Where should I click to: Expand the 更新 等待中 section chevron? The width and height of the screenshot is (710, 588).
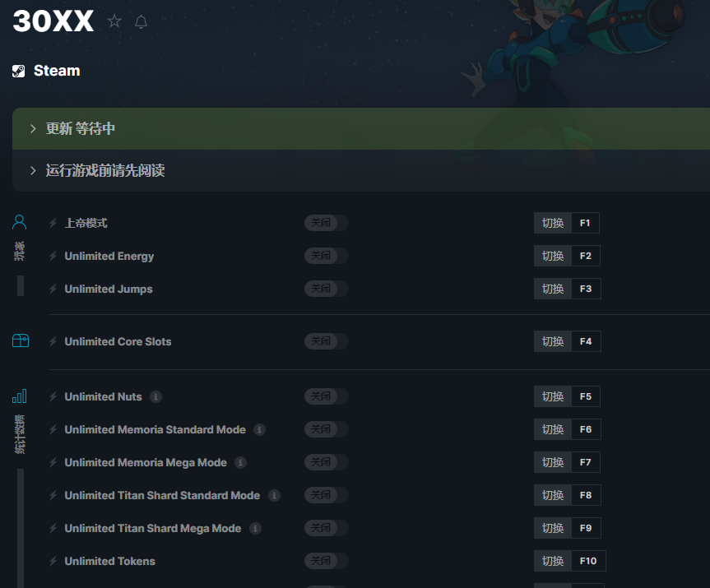point(33,128)
